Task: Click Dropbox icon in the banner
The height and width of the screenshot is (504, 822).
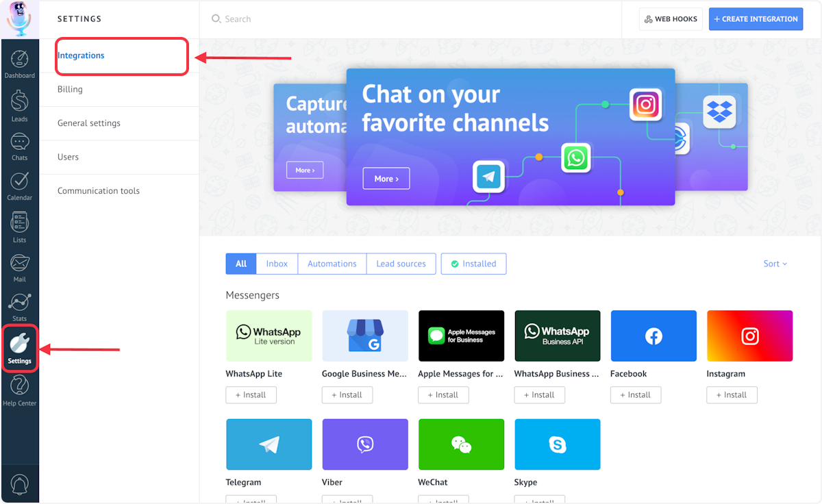Action: [719, 111]
